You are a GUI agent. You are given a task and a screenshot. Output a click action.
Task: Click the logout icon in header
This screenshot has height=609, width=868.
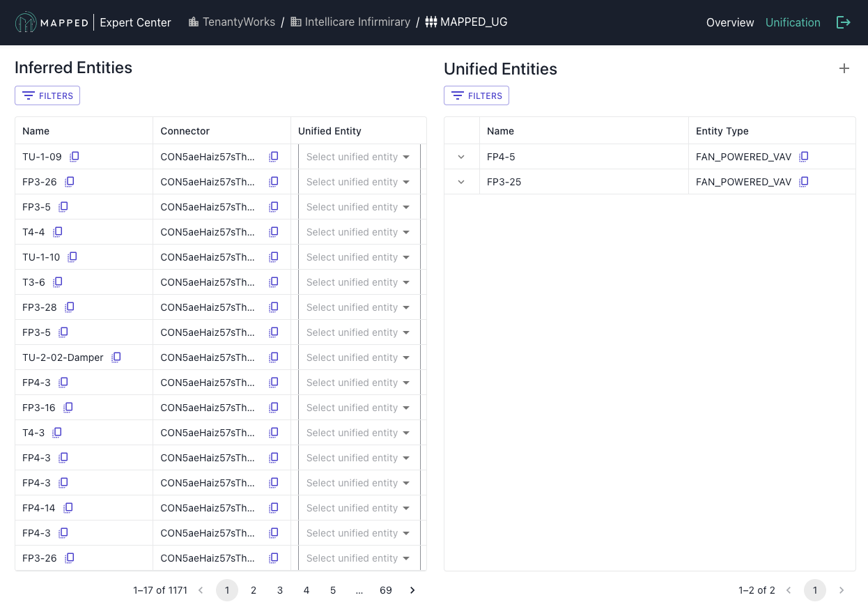(x=844, y=22)
